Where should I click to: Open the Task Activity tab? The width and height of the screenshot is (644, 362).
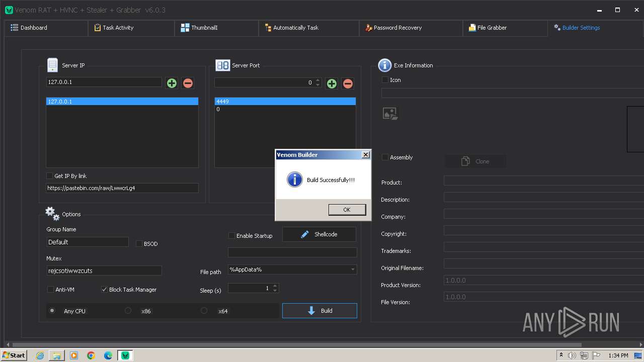131,28
